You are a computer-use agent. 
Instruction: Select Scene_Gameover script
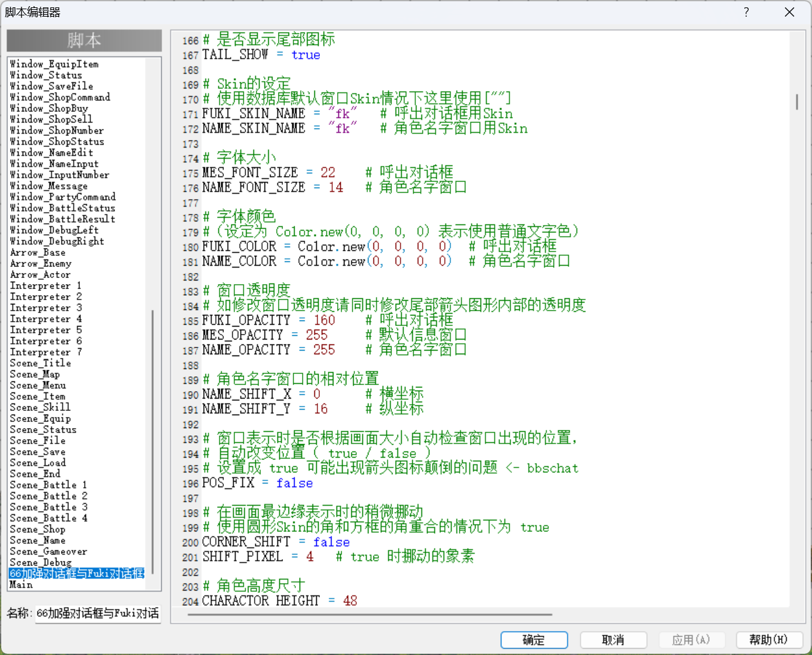[49, 551]
